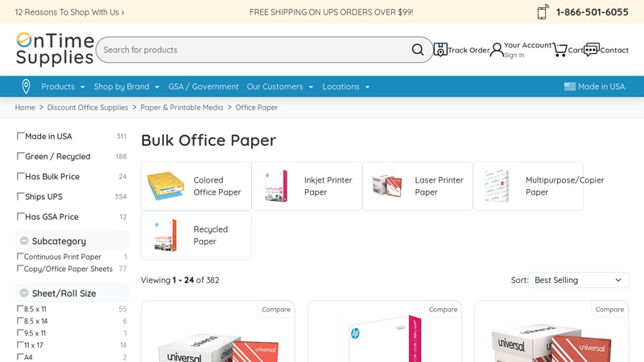Check the 8.5 x 14 size filter
The height and width of the screenshot is (362, 644).
coord(19,320)
